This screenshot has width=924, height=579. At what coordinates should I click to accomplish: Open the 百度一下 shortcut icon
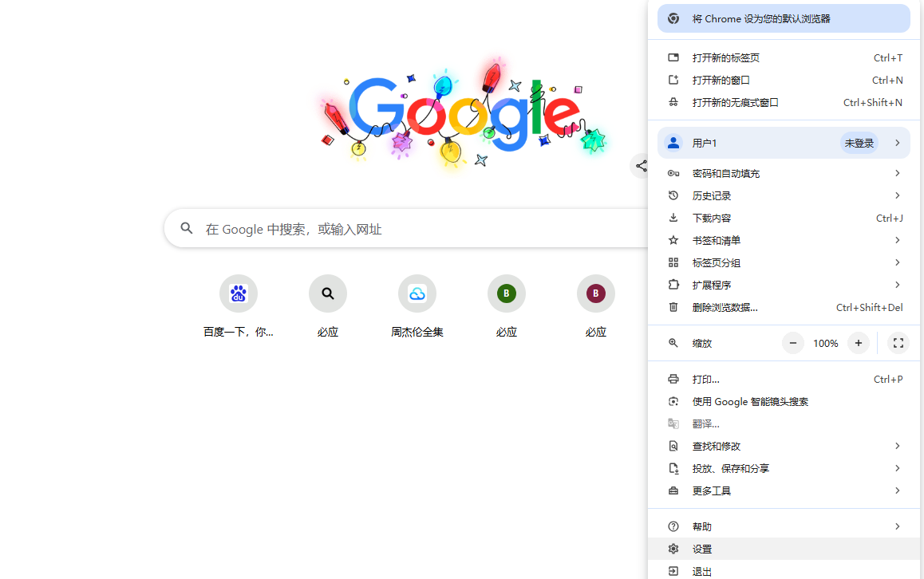(x=238, y=293)
